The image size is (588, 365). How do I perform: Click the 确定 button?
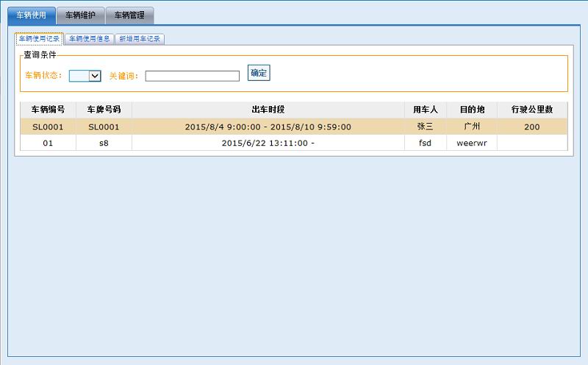pyautogui.click(x=259, y=73)
